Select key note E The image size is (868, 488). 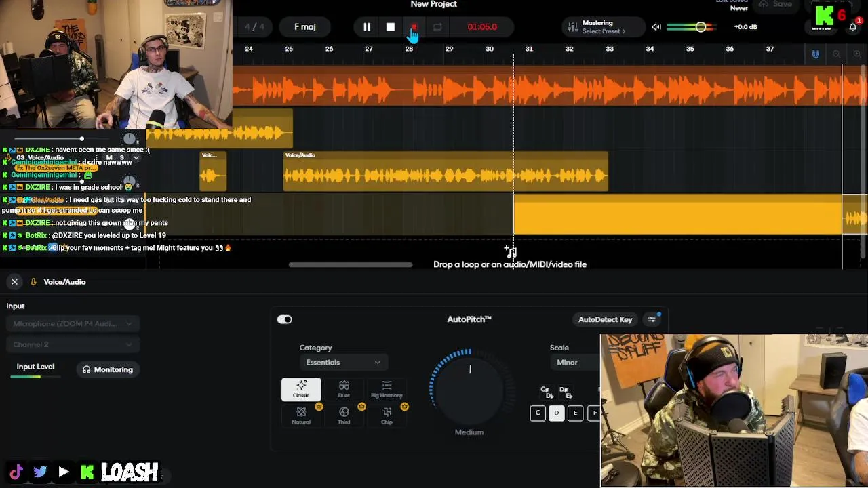point(575,413)
